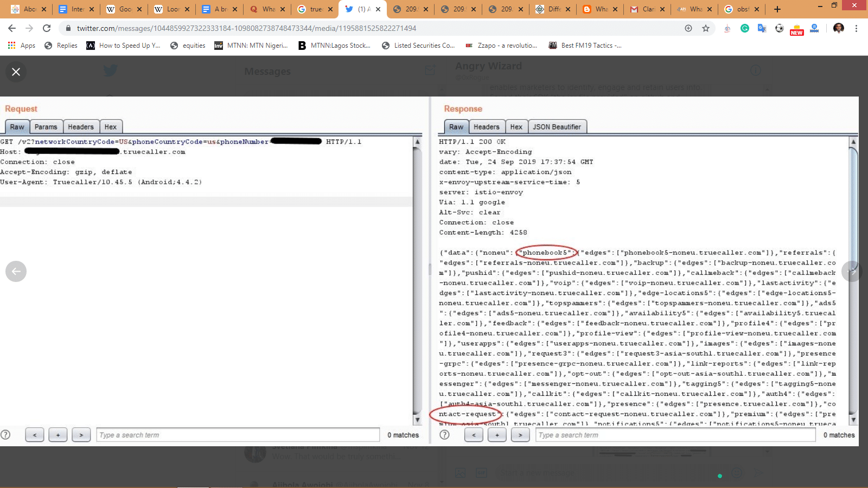Click Response panel previous-match '<' button
868x488 pixels.
[x=474, y=435]
